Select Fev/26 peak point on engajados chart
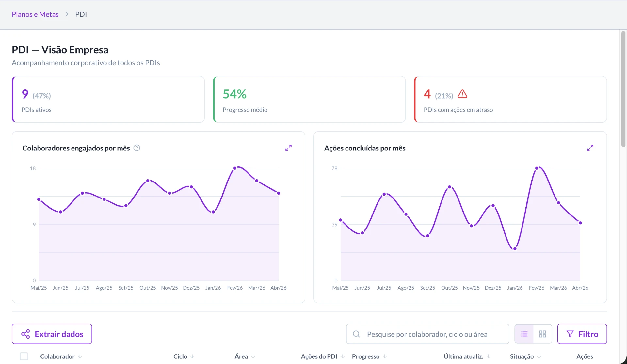This screenshot has height=364, width=627. tap(235, 168)
